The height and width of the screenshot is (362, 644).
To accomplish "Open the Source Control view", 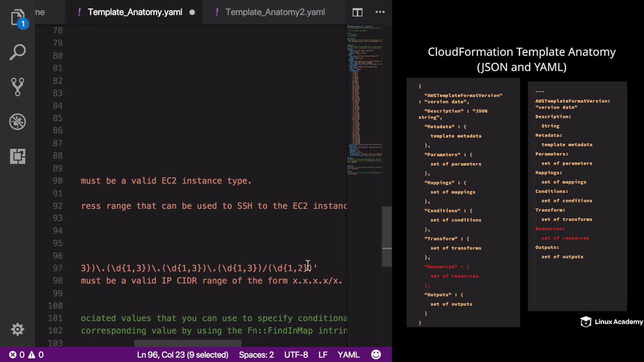I will coord(17,87).
